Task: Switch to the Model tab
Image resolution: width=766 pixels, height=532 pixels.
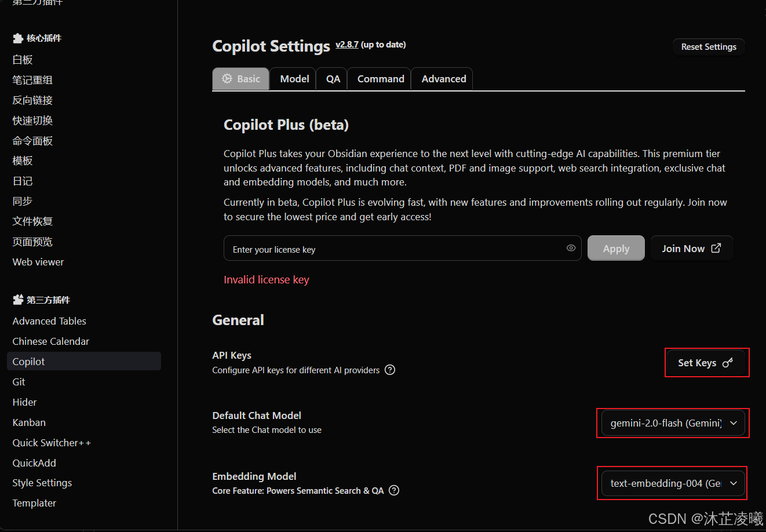Action: (294, 79)
